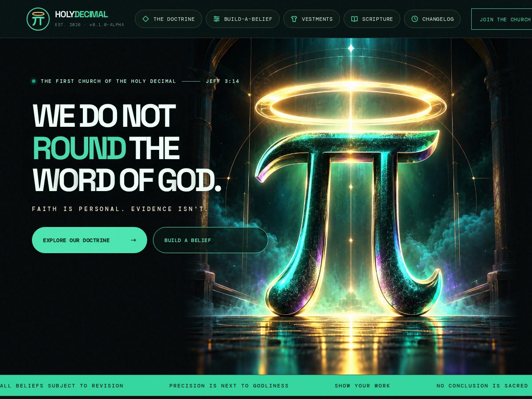View the Changelog page

click(x=432, y=19)
